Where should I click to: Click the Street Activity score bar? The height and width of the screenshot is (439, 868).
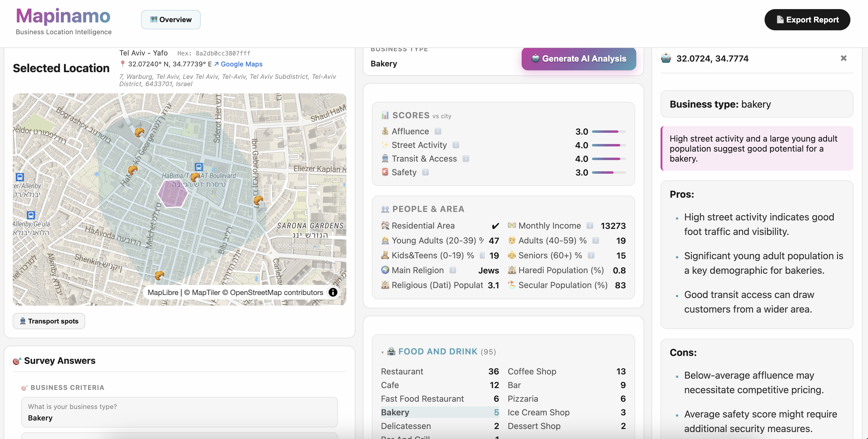(607, 145)
